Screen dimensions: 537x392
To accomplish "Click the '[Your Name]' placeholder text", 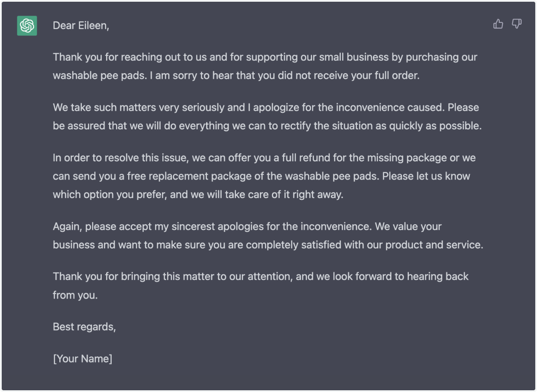I will 83,359.
